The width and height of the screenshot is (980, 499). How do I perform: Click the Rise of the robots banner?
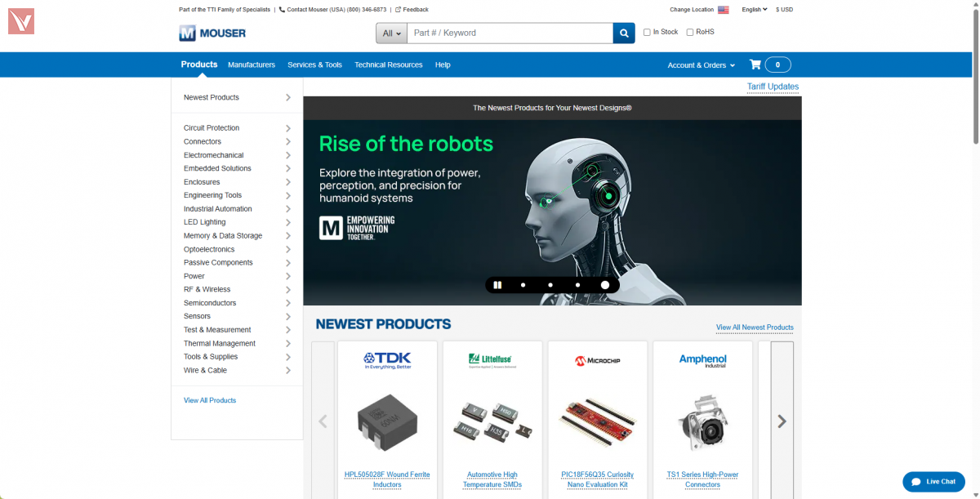[x=552, y=212]
